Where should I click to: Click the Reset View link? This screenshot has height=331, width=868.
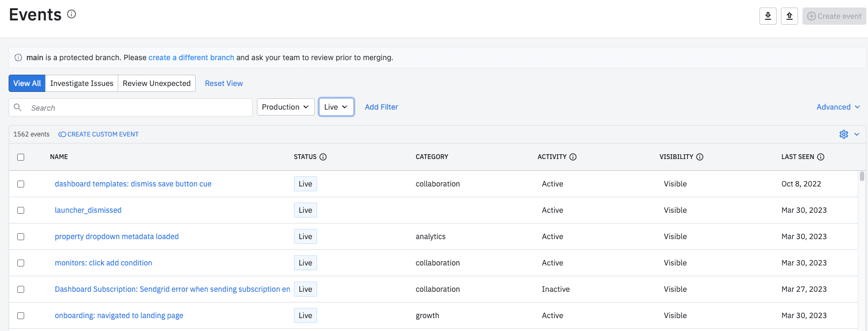pos(224,83)
